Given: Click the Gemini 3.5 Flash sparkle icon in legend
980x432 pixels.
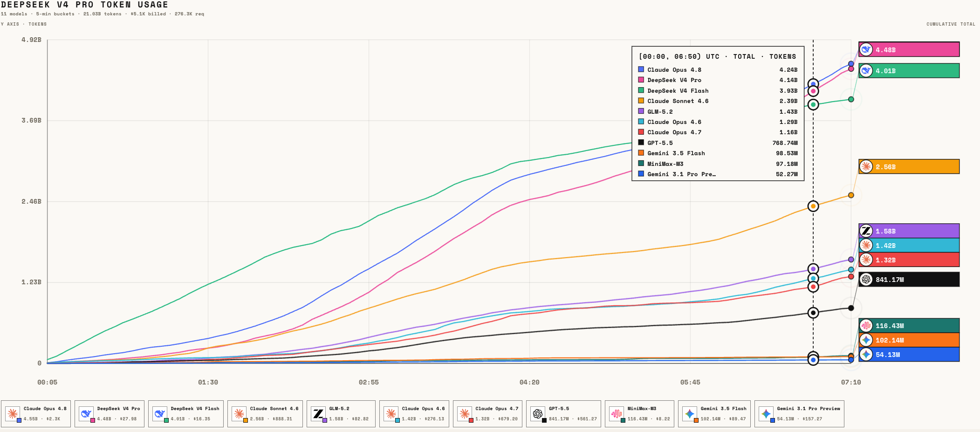Looking at the screenshot, I should (x=690, y=413).
